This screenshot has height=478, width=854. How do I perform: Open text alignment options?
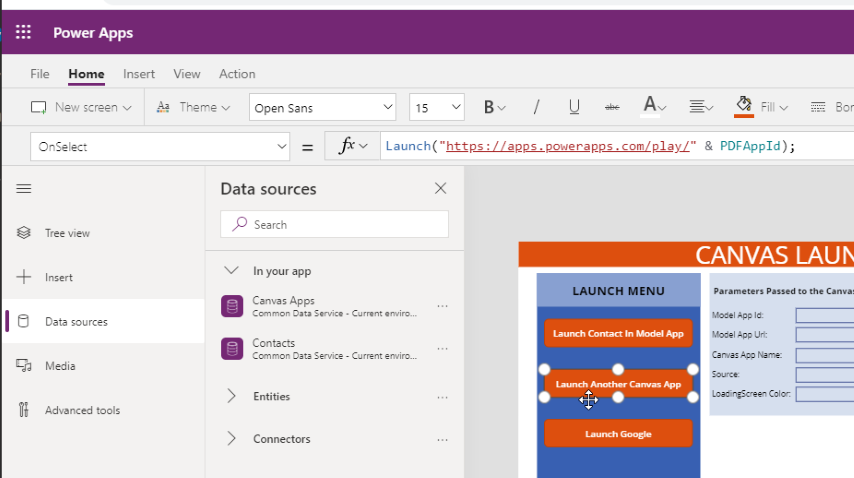pyautogui.click(x=697, y=107)
